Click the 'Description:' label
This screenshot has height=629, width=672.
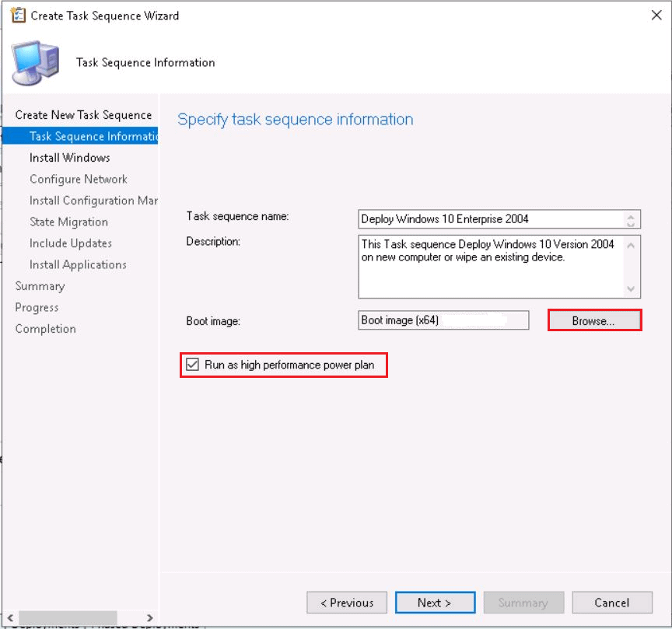point(213,242)
